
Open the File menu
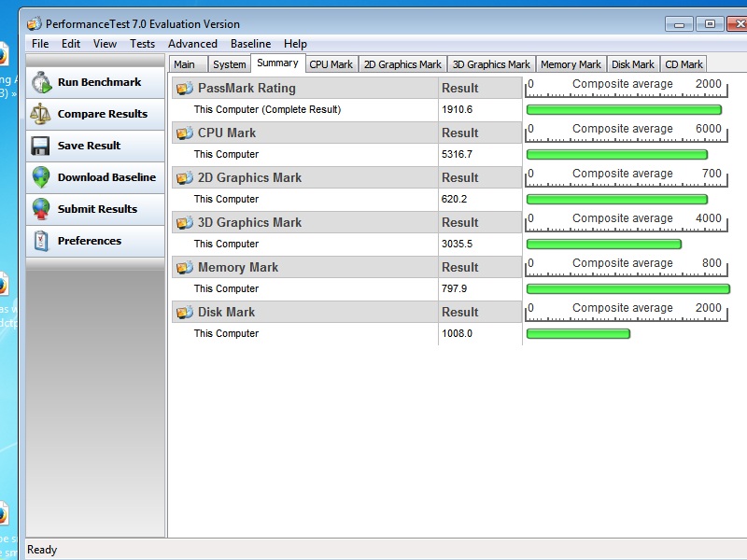pyautogui.click(x=40, y=44)
